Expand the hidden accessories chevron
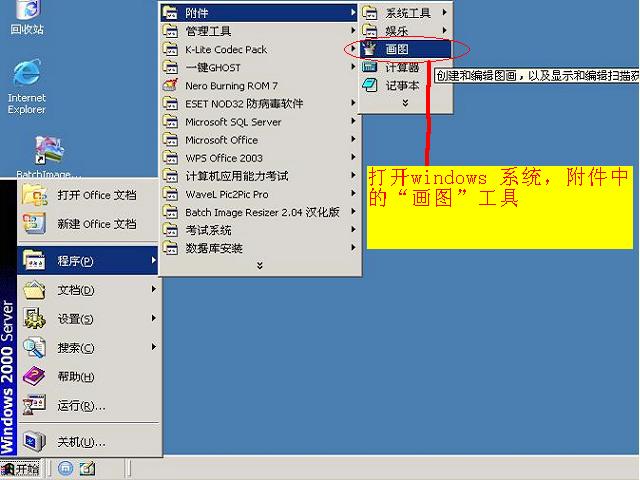This screenshot has width=640, height=480. (x=405, y=103)
